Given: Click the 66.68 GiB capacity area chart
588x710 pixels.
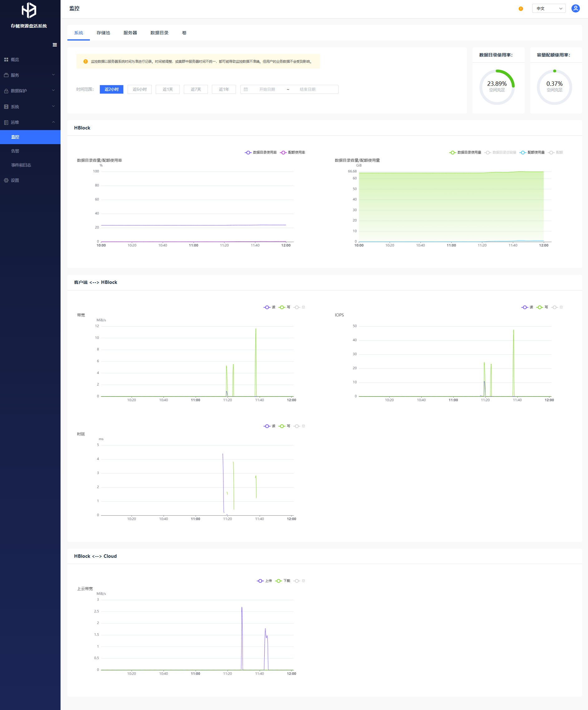Looking at the screenshot, I should click(x=451, y=207).
